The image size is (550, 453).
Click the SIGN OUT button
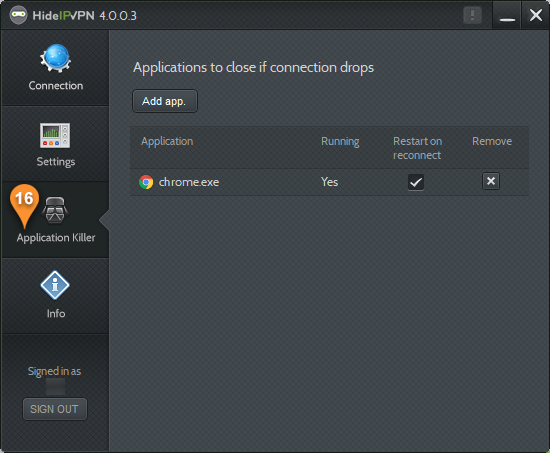coord(55,409)
